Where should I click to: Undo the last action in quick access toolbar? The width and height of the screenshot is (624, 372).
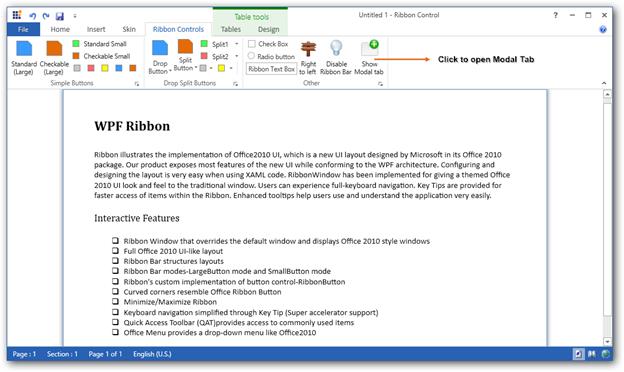click(32, 16)
